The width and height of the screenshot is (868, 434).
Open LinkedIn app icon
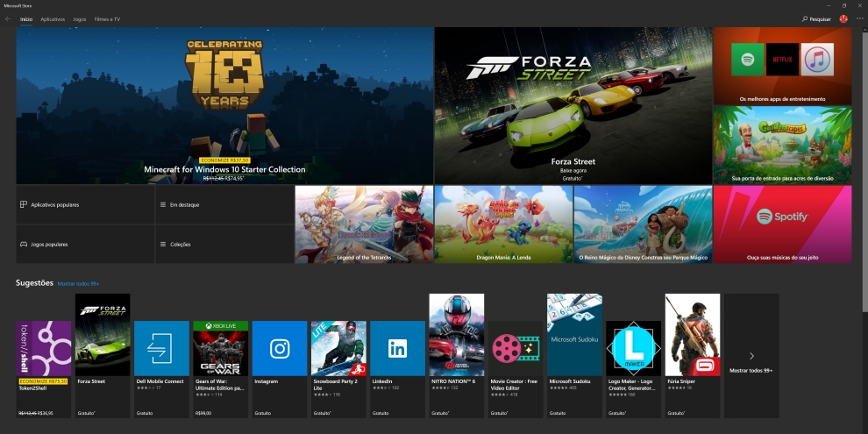(397, 349)
